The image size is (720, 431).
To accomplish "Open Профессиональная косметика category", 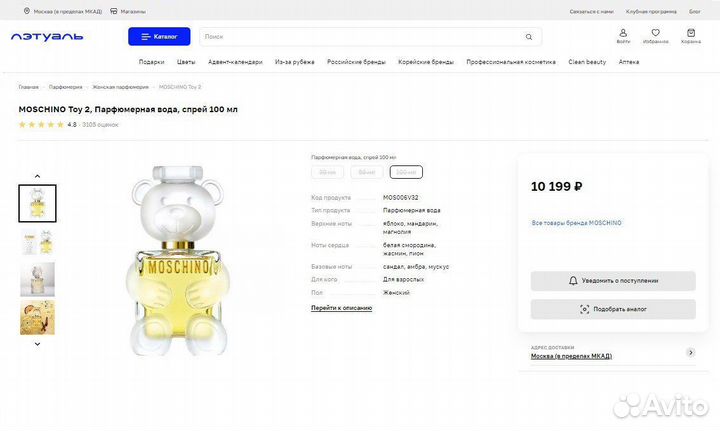I will pos(511,62).
